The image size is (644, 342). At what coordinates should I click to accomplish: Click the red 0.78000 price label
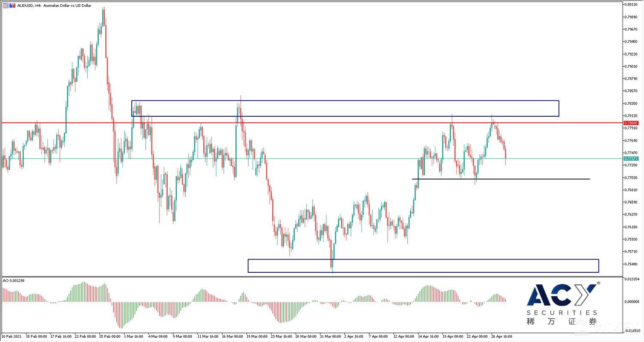click(x=631, y=123)
